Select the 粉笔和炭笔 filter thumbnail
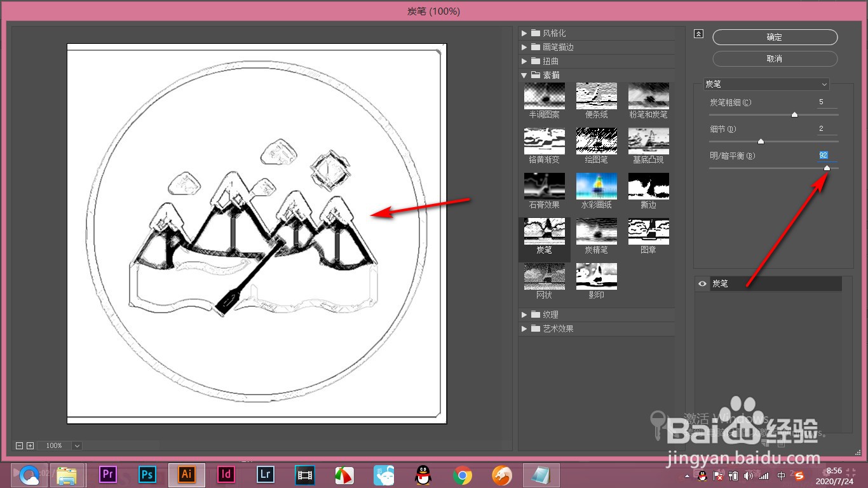The image size is (868, 488). coord(648,96)
